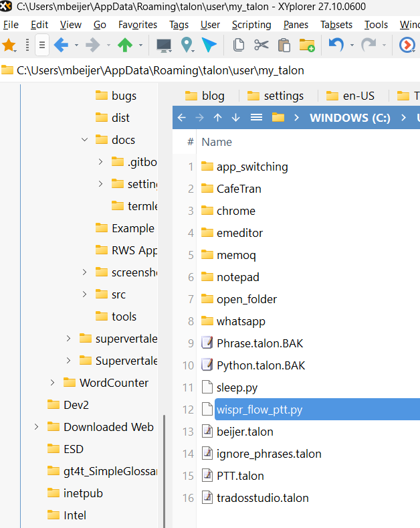Image resolution: width=420 pixels, height=528 pixels.
Task: Click the round blue-orange arrow toolbar icon
Action: click(407, 45)
